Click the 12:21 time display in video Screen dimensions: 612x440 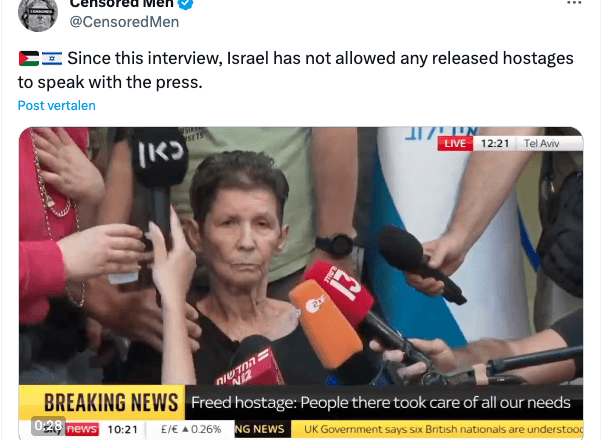pyautogui.click(x=495, y=143)
